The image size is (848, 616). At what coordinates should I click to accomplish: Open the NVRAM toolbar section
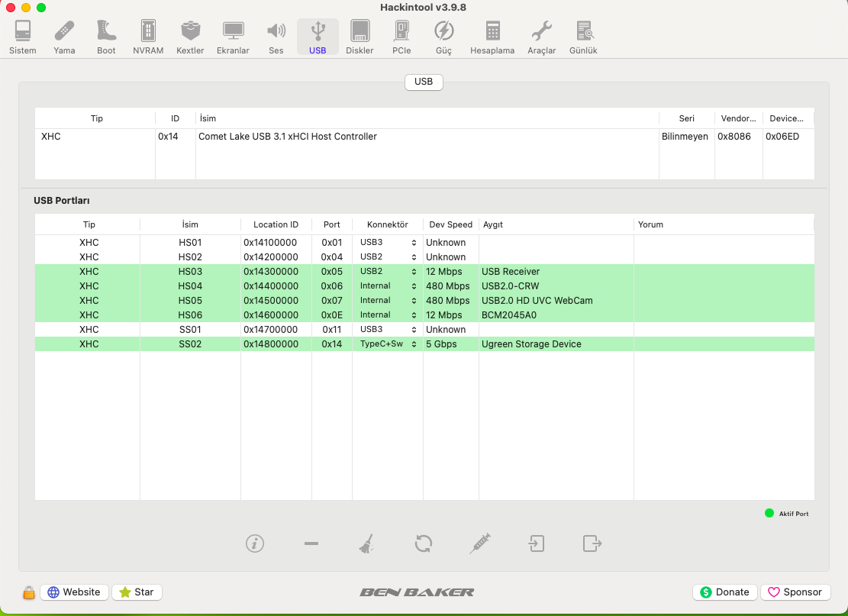(148, 37)
